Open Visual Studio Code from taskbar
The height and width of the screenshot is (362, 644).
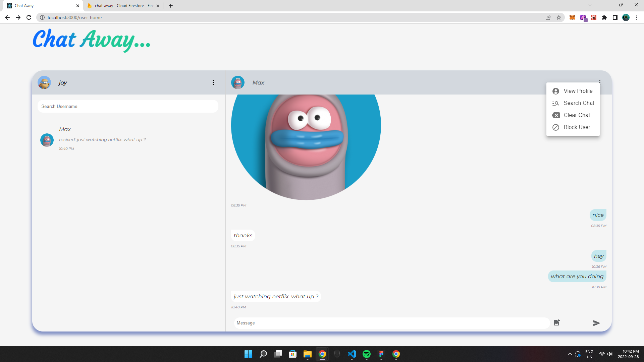pos(352,354)
